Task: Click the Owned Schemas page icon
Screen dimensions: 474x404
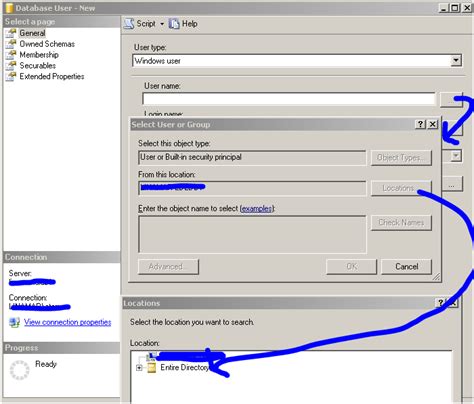Action: [x=11, y=44]
